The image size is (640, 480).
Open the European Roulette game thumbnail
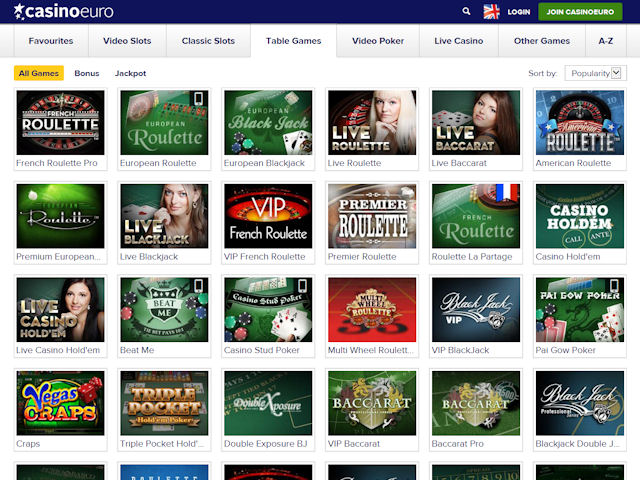coord(164,122)
